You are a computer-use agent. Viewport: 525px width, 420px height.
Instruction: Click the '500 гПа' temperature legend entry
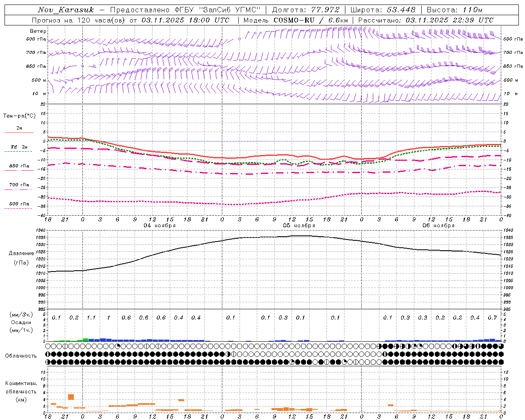tap(19, 204)
